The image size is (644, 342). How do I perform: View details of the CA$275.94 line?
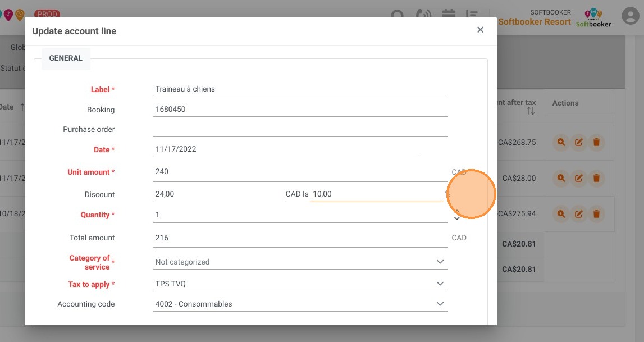(x=561, y=214)
